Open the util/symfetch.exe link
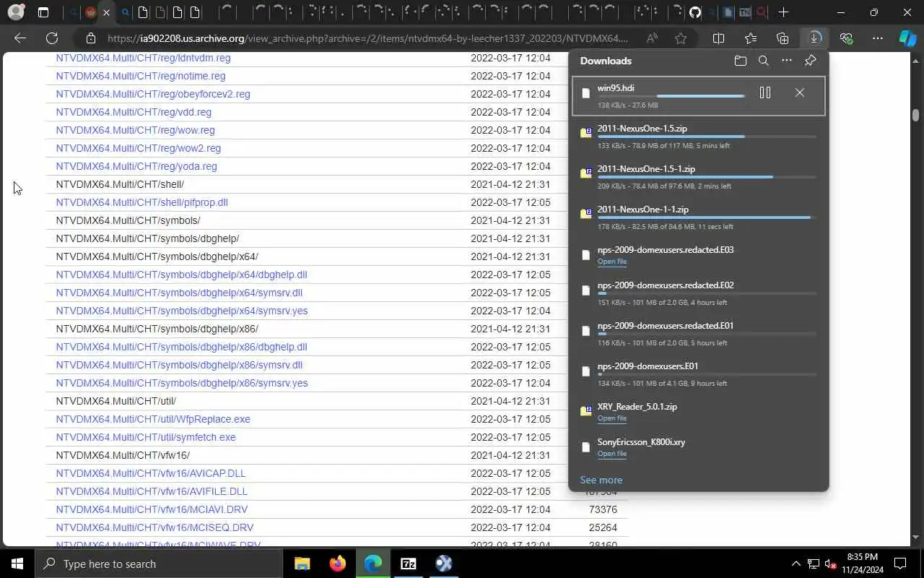Image resolution: width=924 pixels, height=578 pixels. pos(146,437)
